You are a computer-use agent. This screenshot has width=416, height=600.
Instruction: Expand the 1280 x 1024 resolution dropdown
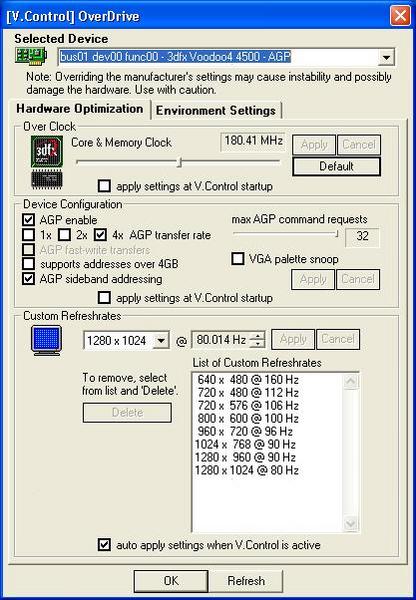(161, 340)
